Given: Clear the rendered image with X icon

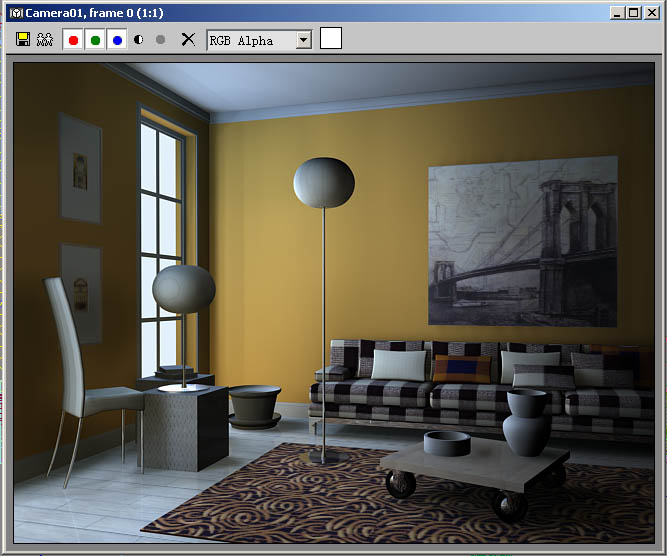Looking at the screenshot, I should [188, 40].
